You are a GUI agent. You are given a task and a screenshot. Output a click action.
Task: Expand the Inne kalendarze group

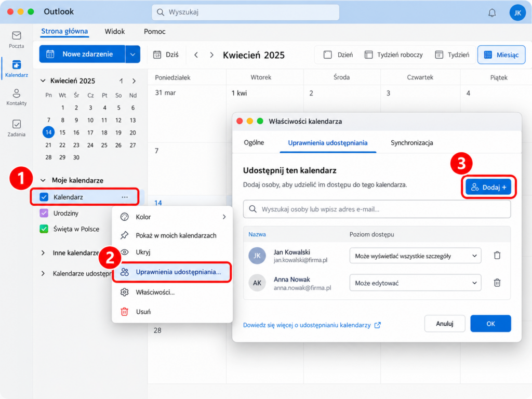(43, 253)
